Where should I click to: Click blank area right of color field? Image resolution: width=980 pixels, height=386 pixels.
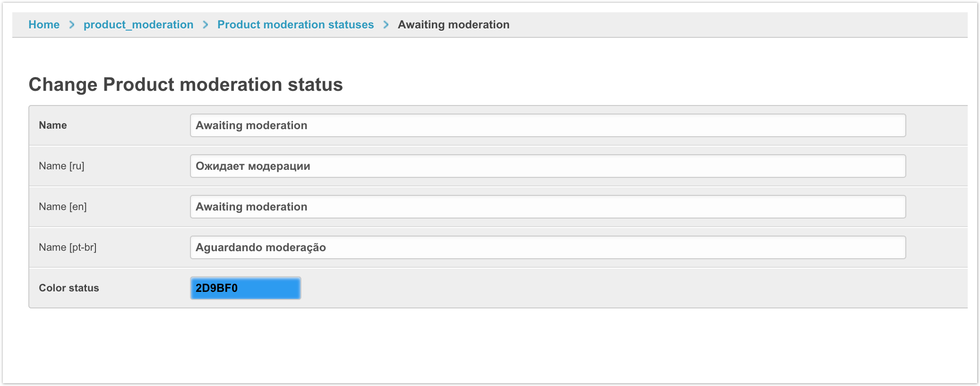(x=567, y=288)
